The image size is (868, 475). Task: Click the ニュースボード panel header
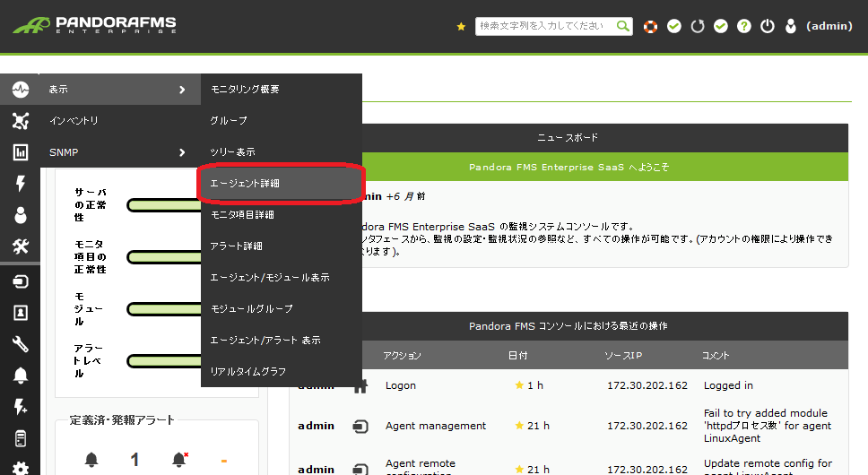pyautogui.click(x=569, y=138)
